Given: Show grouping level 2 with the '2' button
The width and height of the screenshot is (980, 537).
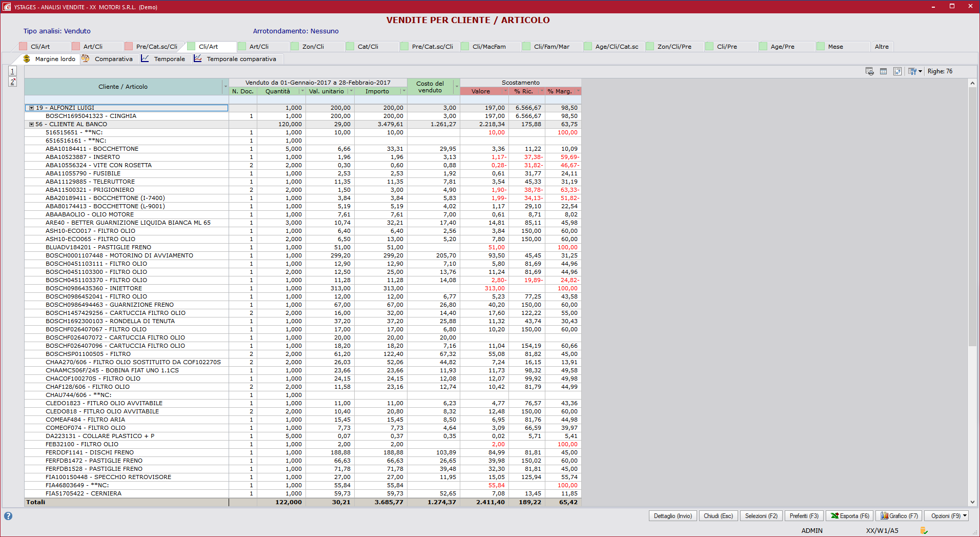Looking at the screenshot, I should point(12,82).
